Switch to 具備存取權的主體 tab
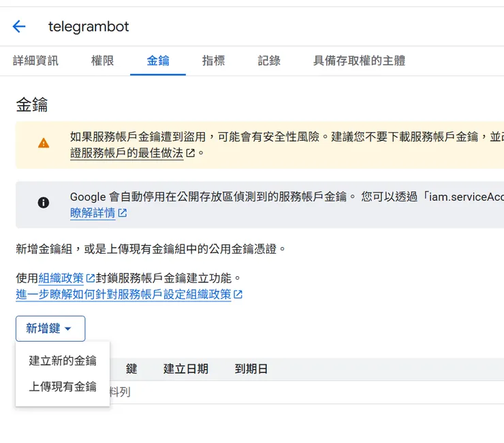 tap(359, 61)
